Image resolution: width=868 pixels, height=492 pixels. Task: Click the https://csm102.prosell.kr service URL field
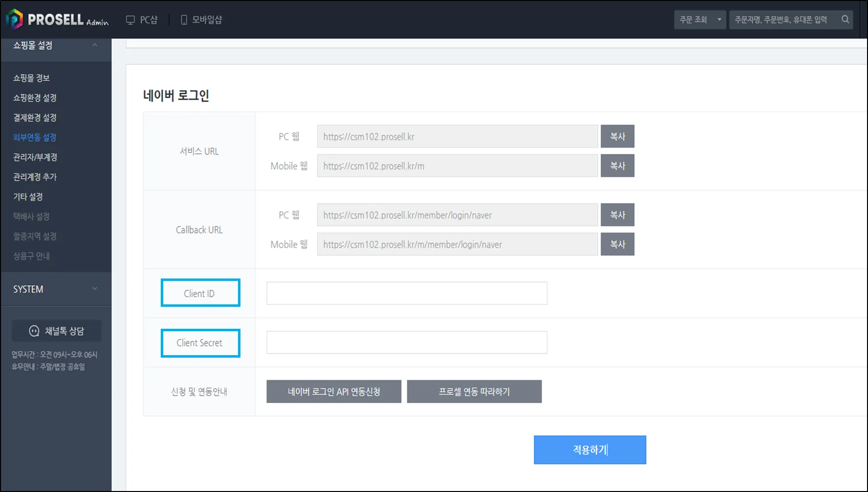click(x=457, y=136)
